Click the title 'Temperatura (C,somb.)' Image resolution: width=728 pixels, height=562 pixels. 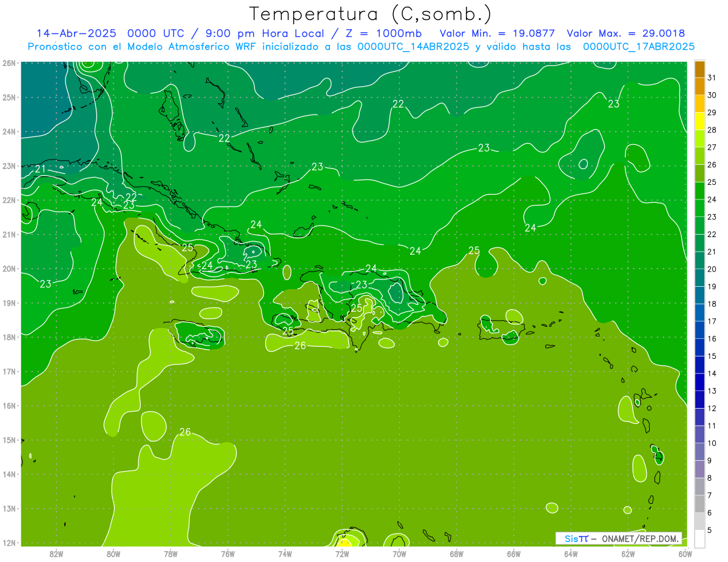[371, 15]
